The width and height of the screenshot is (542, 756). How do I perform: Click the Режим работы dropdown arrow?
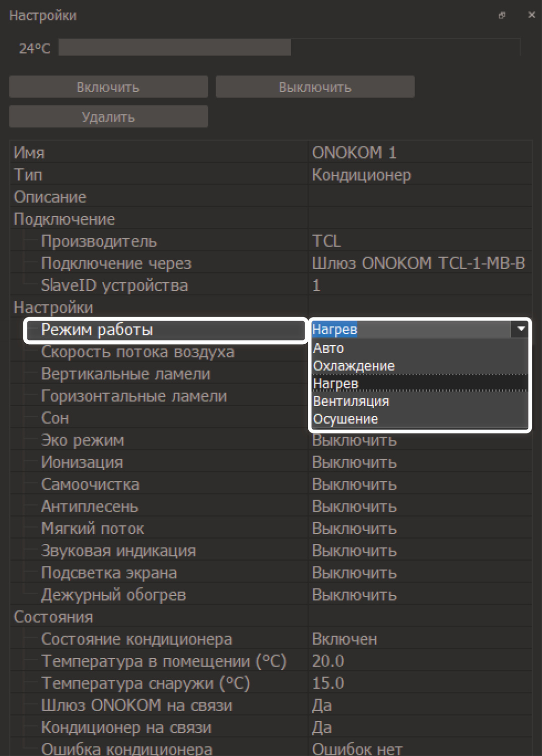click(x=521, y=329)
